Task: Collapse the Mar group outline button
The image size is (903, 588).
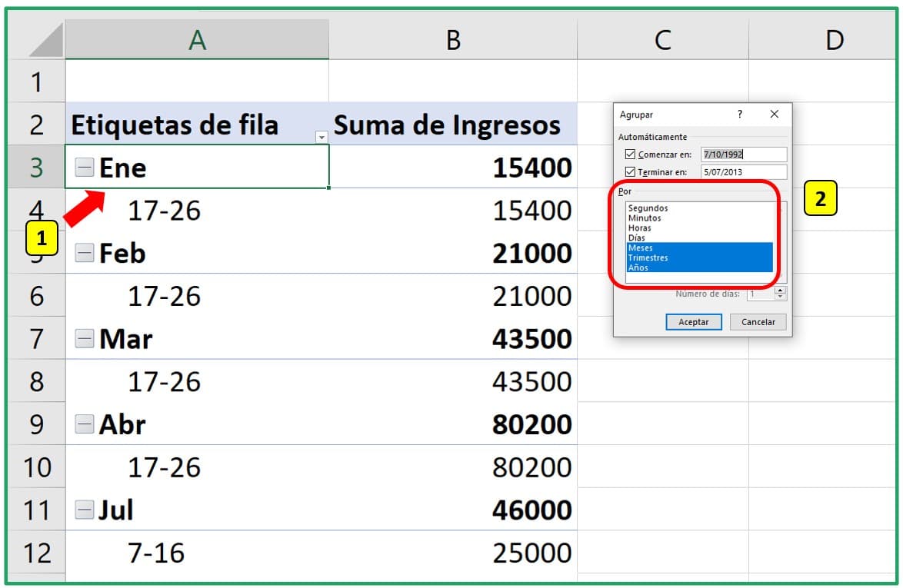Action: [85, 338]
